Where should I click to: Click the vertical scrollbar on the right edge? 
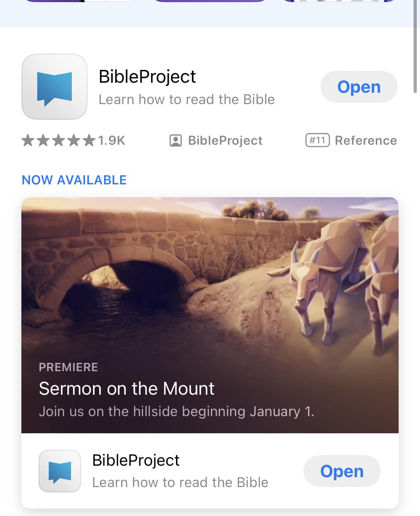(415, 46)
